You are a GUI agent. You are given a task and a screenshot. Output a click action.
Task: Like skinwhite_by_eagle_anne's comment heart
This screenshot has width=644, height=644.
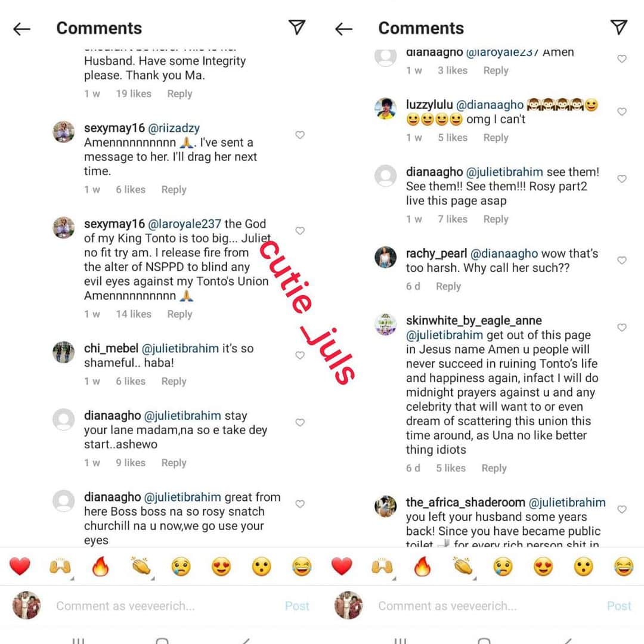622,327
